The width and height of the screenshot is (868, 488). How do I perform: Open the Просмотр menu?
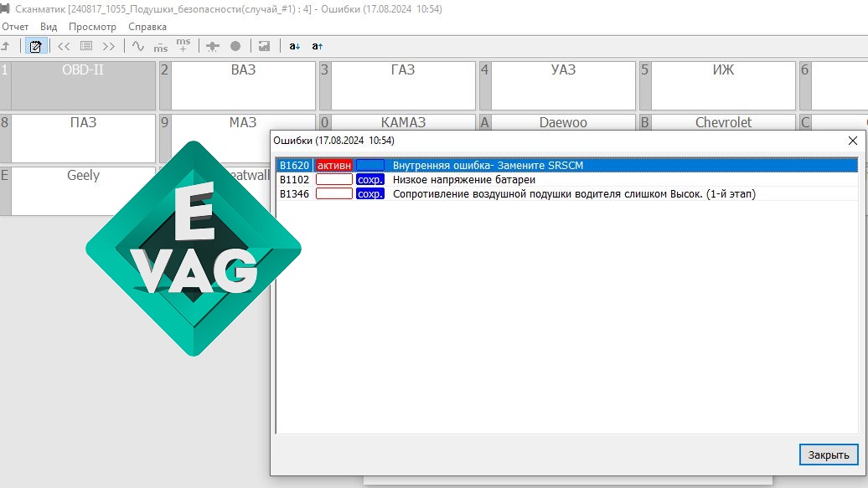point(92,27)
